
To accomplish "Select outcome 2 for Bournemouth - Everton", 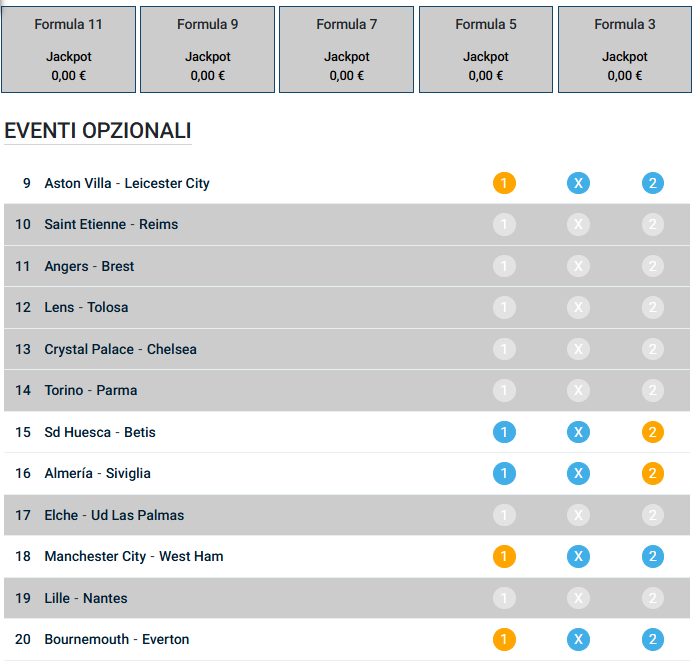I will pos(652,639).
